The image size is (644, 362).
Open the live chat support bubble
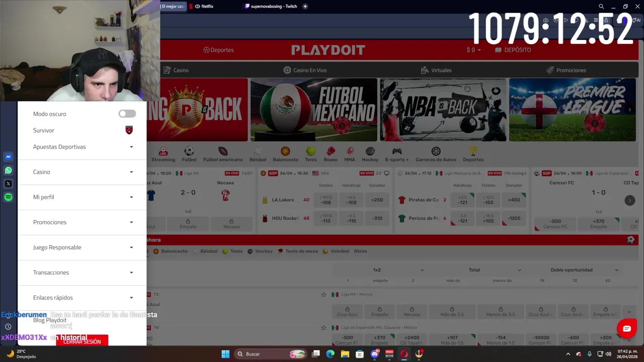tap(626, 329)
